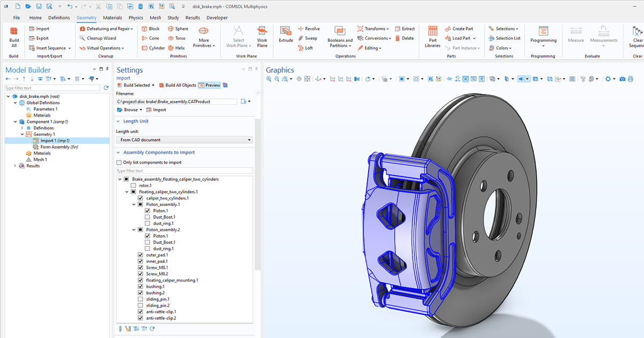Uncheck the outer_pad.1 component

[140, 255]
